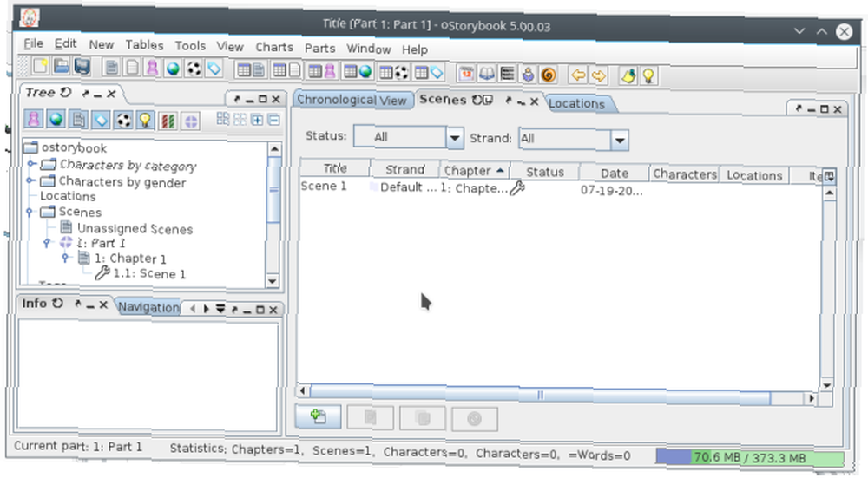Open book view via open-book icon

(x=487, y=73)
